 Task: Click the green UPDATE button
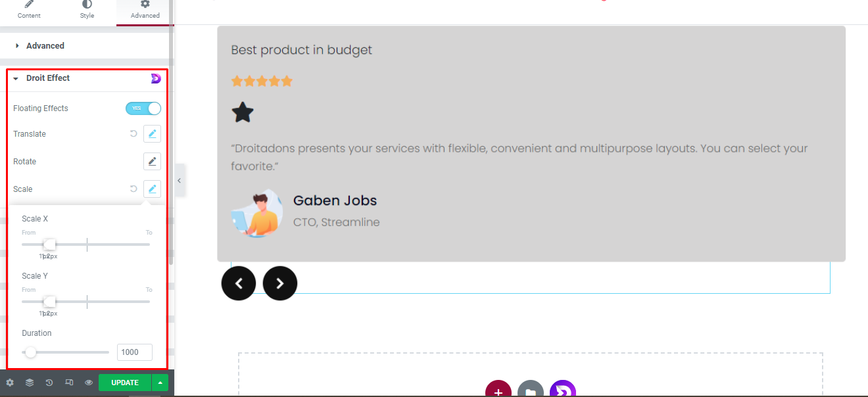pos(124,383)
